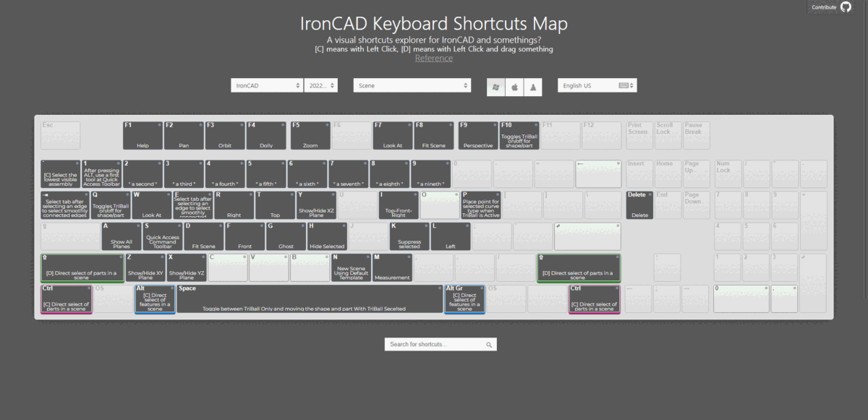Open the IronCAD application dropdown

(x=267, y=85)
